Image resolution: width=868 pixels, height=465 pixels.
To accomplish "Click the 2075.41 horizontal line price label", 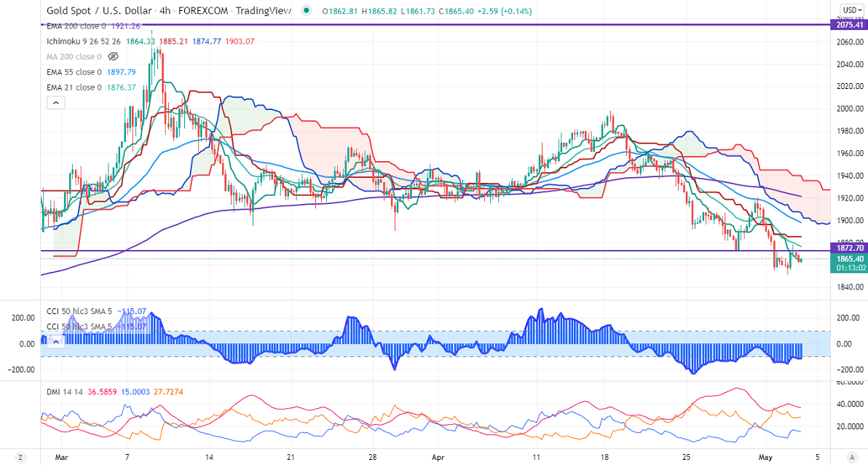I will pyautogui.click(x=849, y=25).
